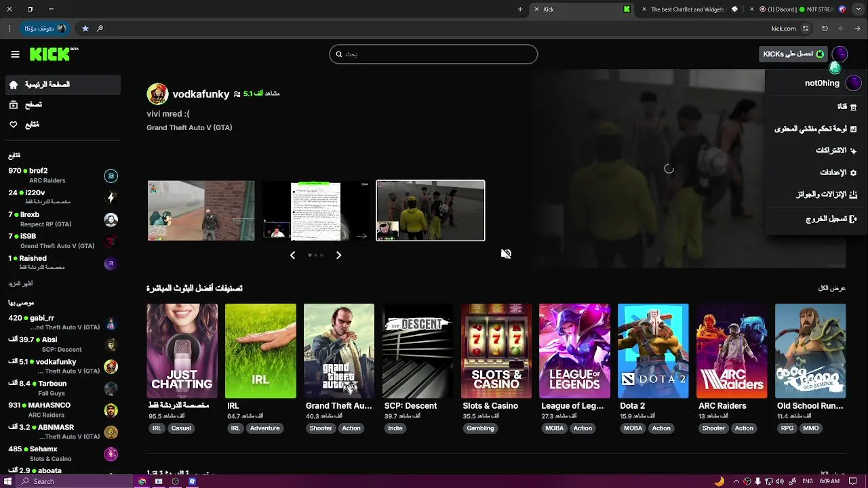Open Absi recommended channel

(62, 344)
